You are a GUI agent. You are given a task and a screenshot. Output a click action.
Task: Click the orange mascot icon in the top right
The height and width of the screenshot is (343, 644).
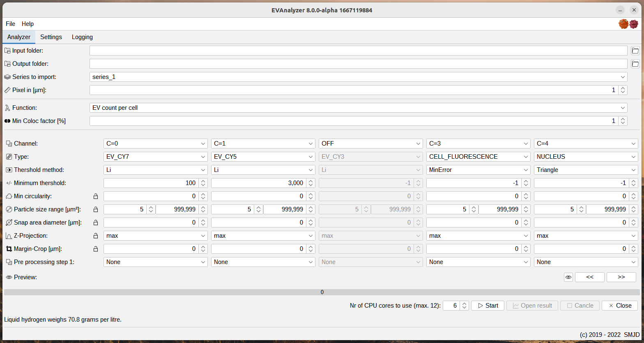click(623, 24)
